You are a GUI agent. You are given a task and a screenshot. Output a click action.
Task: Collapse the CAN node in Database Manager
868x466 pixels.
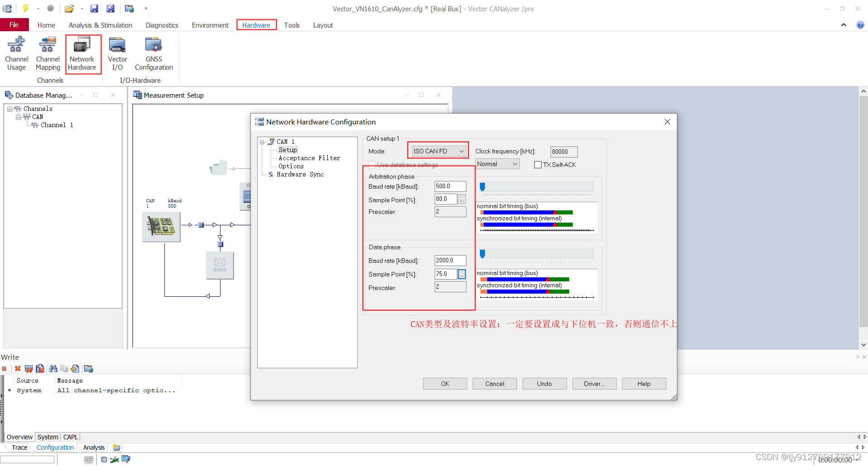tap(18, 117)
